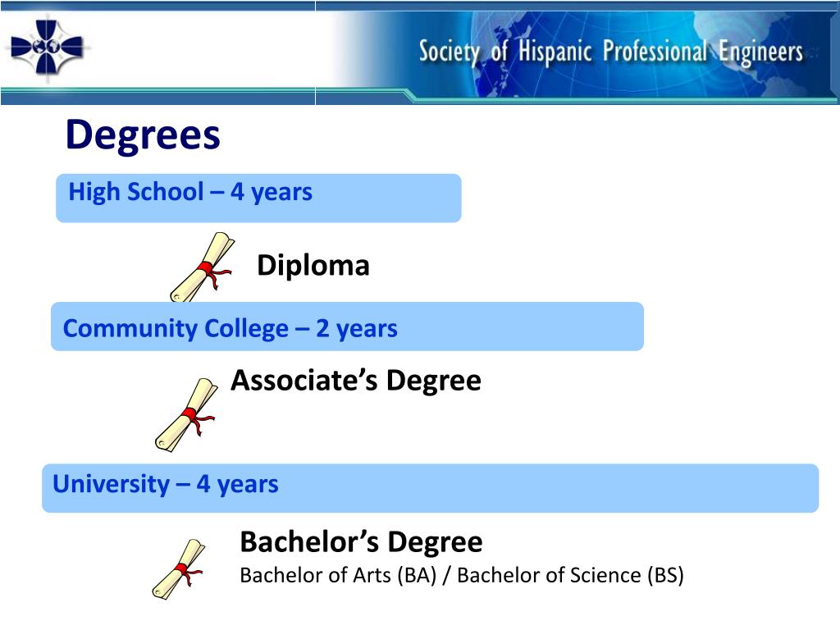The height and width of the screenshot is (630, 840).
Task: Click the SHPE cross logo icon
Action: (x=47, y=47)
